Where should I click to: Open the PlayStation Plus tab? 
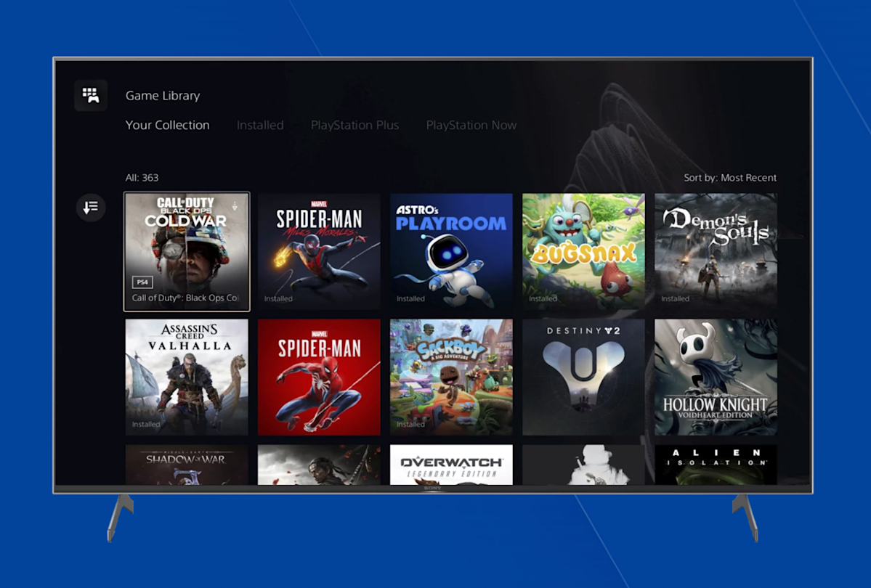tap(355, 125)
